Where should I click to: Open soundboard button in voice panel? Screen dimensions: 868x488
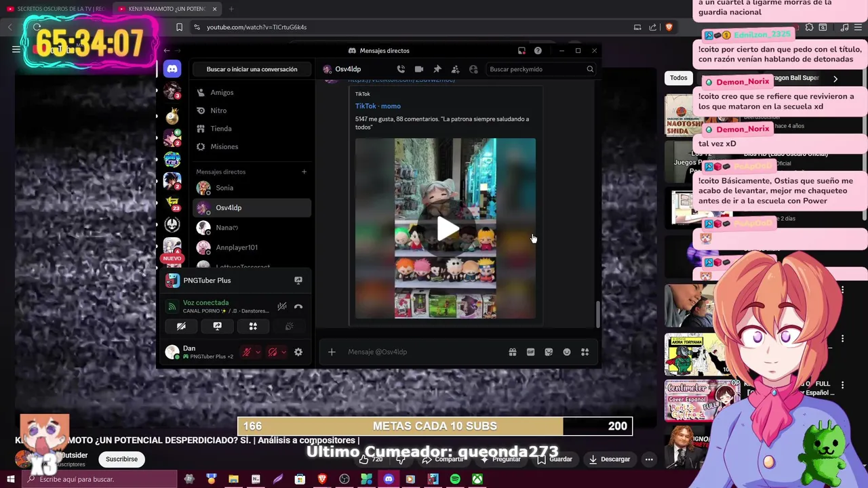point(289,326)
